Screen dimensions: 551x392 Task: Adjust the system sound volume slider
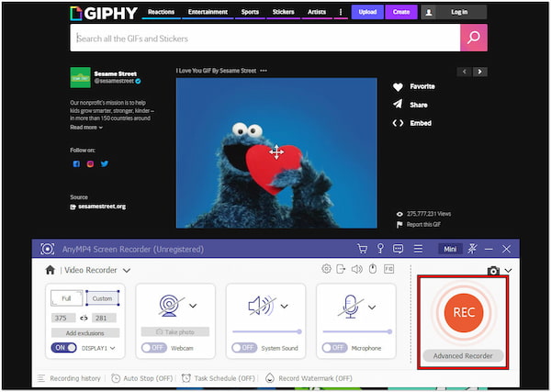pyautogui.click(x=265, y=330)
